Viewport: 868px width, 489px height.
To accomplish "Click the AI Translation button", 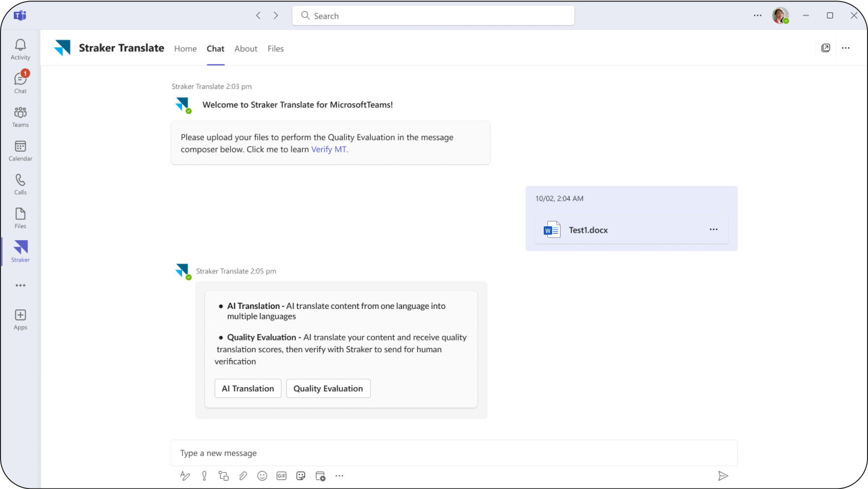I will pyautogui.click(x=248, y=389).
